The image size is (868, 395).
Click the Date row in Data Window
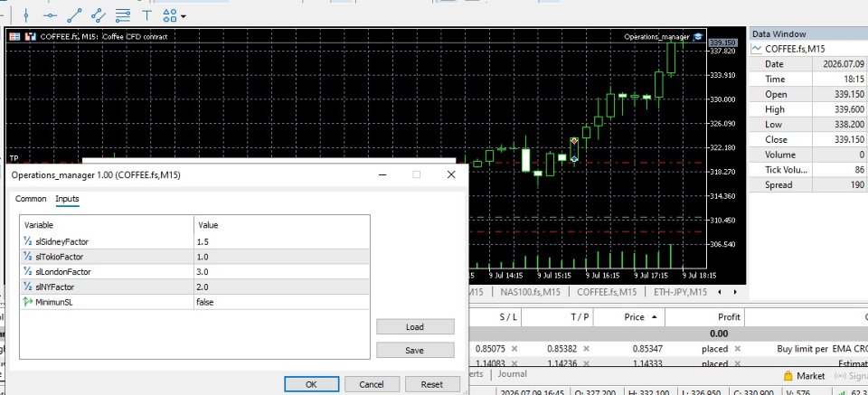[808, 64]
